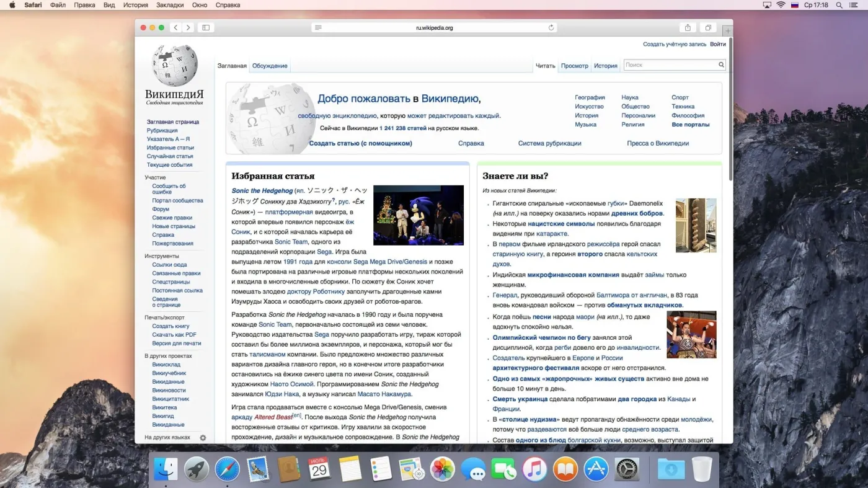Open Launchpad from the Dock
Image resolution: width=868 pixels, height=488 pixels.
pos(197,469)
